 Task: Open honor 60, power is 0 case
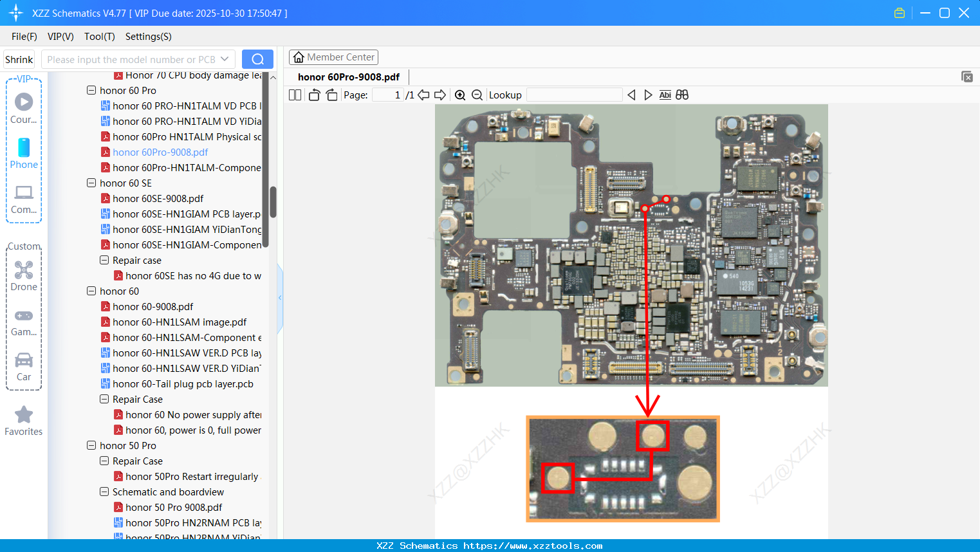[187, 430]
